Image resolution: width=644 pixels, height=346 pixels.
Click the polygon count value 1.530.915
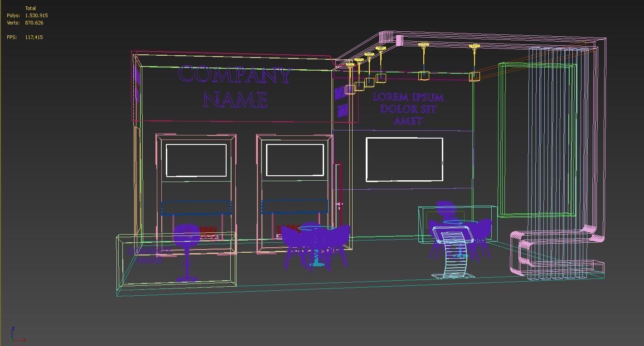tap(36, 15)
